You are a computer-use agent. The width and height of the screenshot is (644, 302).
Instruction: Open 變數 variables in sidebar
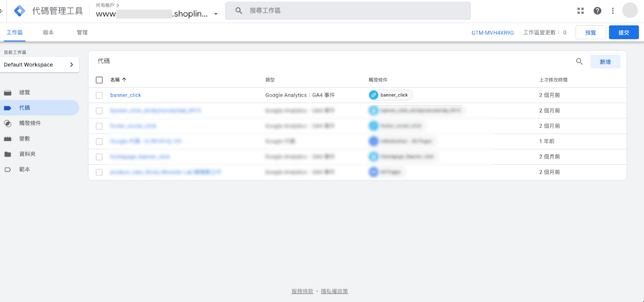pos(25,139)
